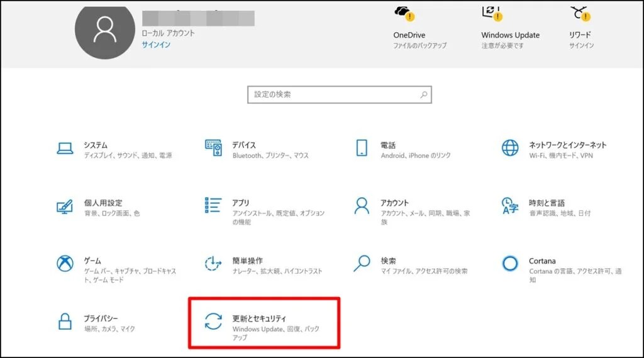Image resolution: width=644 pixels, height=358 pixels.
Task: Focus the 設定の検索 search field
Action: click(339, 95)
